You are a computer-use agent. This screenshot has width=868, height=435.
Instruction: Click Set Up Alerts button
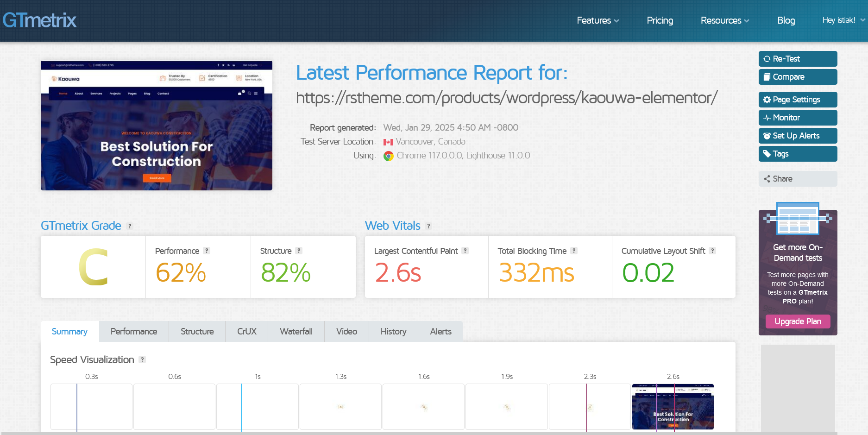pos(798,136)
